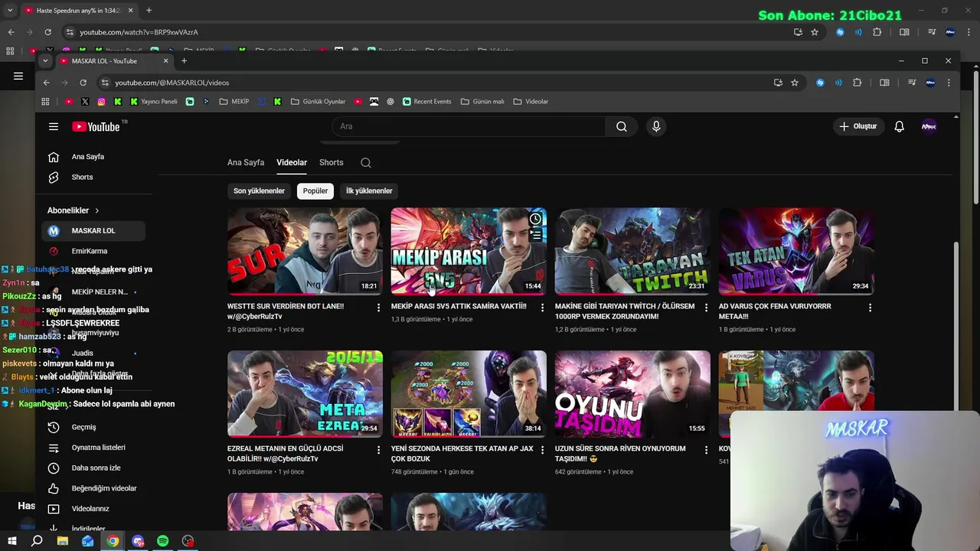Screen dimensions: 980x551
Task: Open Chrome three-dot menu in front window
Action: click(949, 83)
